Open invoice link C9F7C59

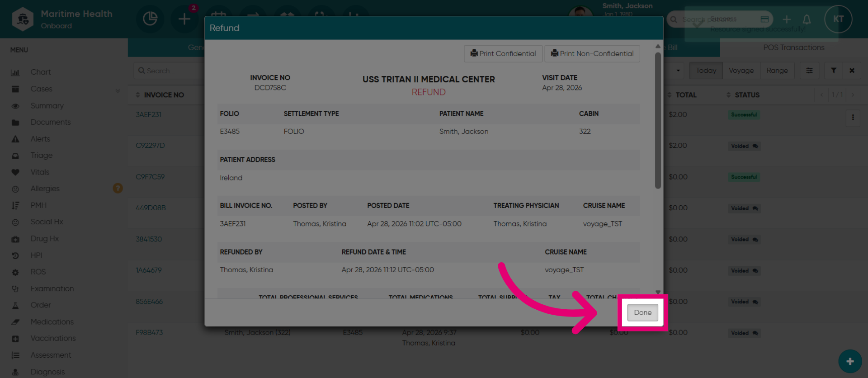pos(150,177)
